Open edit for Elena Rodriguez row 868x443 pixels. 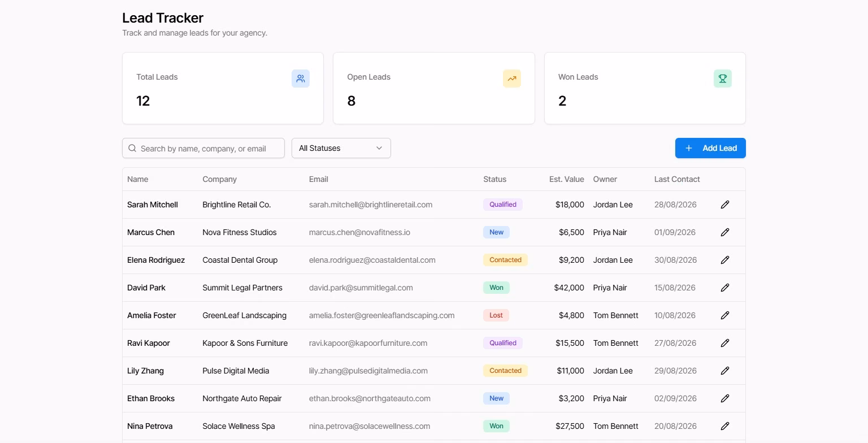pyautogui.click(x=725, y=260)
